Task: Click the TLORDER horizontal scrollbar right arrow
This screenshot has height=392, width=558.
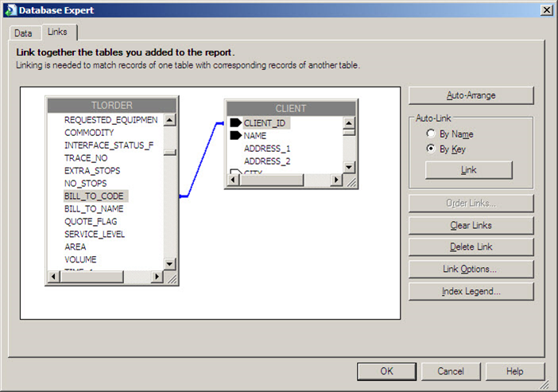Action: (x=157, y=276)
